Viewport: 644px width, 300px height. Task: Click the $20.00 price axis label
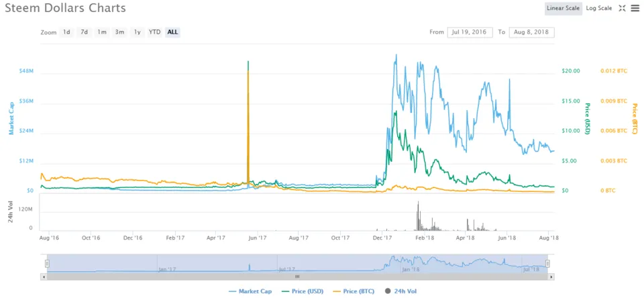click(570, 70)
